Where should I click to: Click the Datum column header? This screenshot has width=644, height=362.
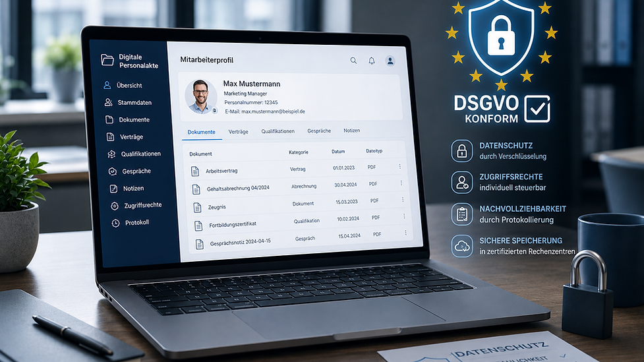338,152
